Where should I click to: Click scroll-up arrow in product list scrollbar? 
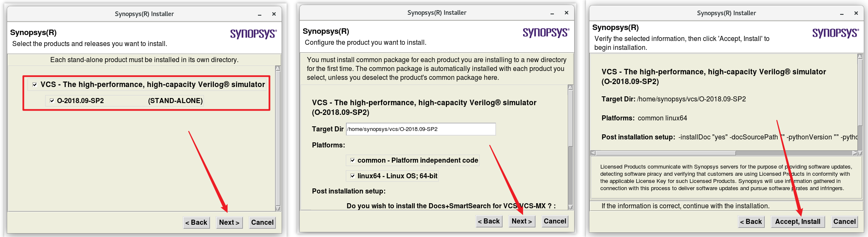tap(278, 68)
